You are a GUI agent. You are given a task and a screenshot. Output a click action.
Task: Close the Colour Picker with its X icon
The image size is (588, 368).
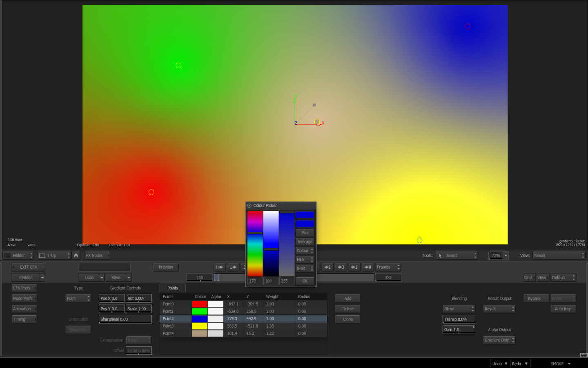coord(249,206)
